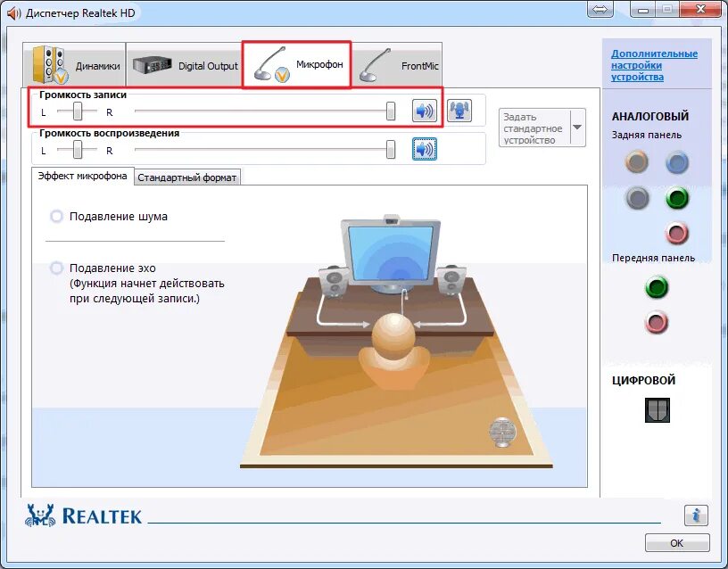
Task: Confirm with the OK button
Action: [677, 542]
